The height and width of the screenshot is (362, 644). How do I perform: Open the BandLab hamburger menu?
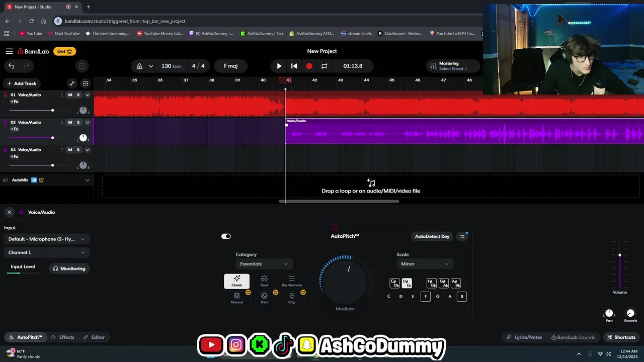(9, 51)
